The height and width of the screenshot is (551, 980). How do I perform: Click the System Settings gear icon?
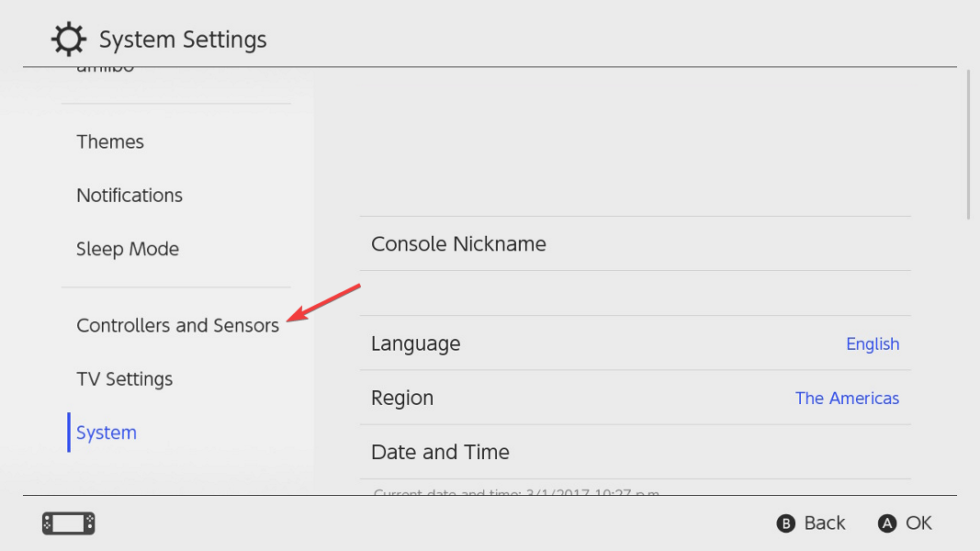(67, 39)
